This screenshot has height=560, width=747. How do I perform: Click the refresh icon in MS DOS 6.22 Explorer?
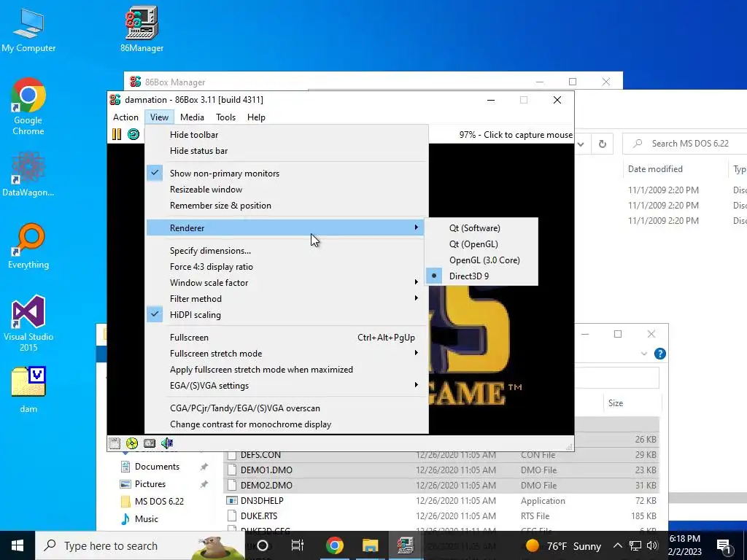pos(602,144)
